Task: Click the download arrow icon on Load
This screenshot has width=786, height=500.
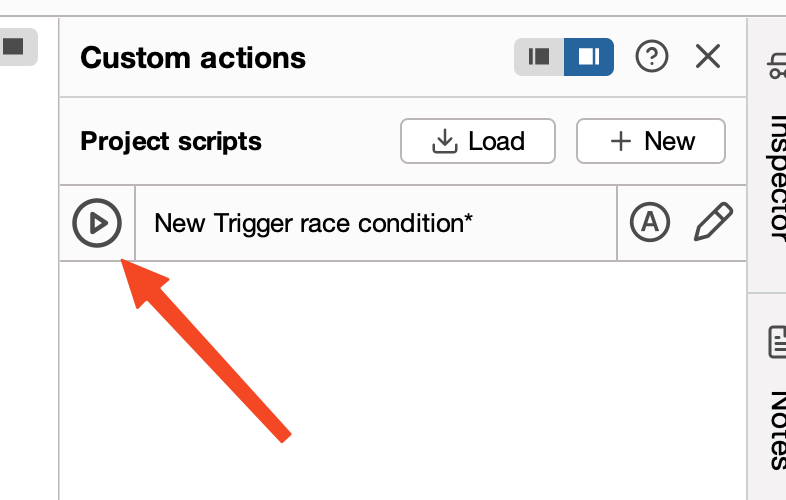Action: (x=444, y=141)
